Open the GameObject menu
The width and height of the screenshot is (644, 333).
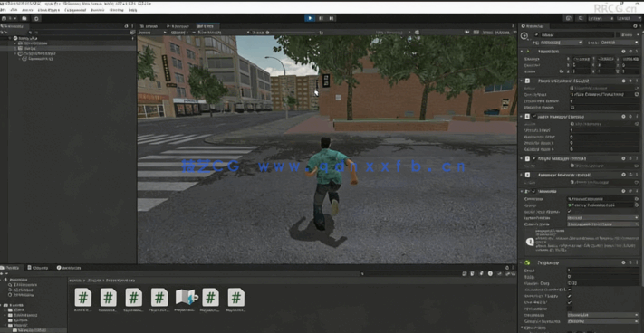48,9
